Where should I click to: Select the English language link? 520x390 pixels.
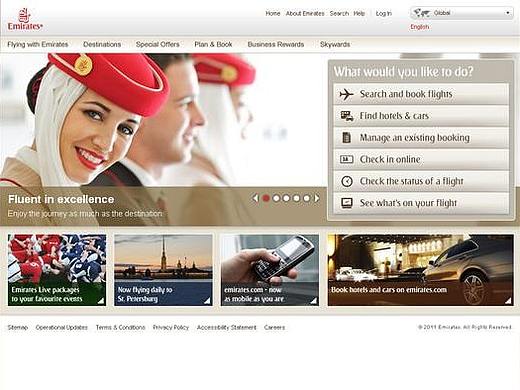pos(420,27)
